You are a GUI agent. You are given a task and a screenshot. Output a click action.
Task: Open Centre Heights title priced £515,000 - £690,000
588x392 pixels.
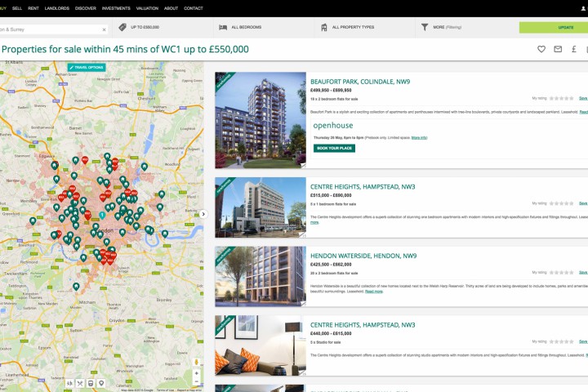[x=363, y=187]
